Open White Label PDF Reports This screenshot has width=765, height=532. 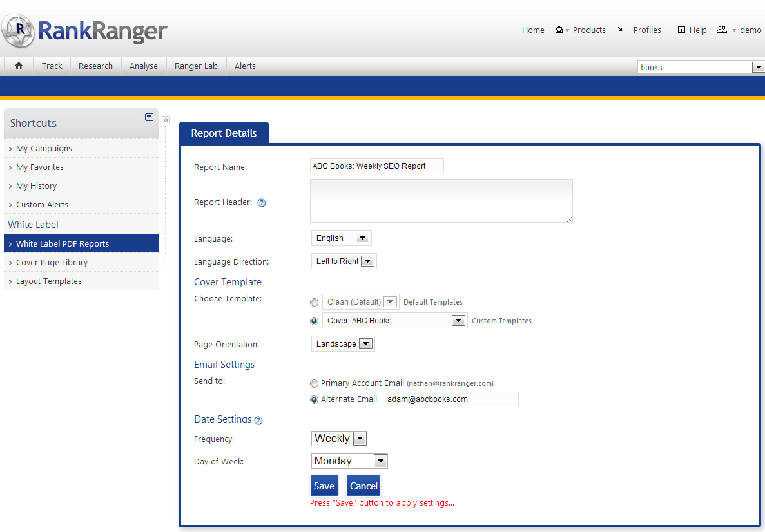[81, 243]
